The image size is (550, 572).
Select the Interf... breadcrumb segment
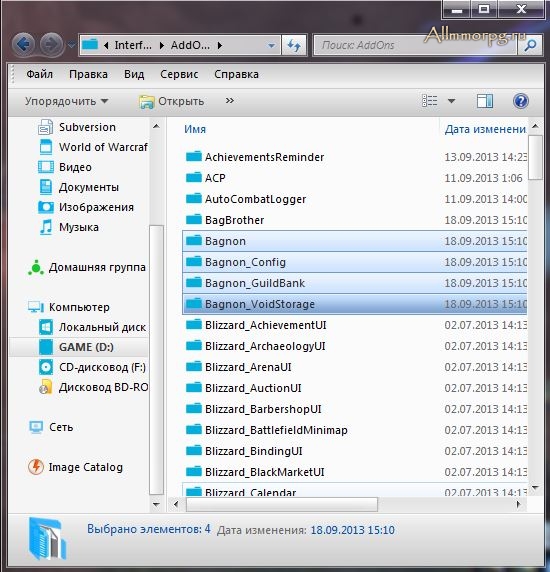tap(133, 45)
